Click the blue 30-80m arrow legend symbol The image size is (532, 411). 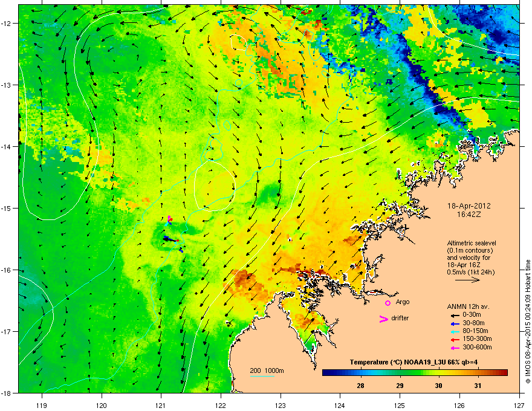[x=455, y=323]
